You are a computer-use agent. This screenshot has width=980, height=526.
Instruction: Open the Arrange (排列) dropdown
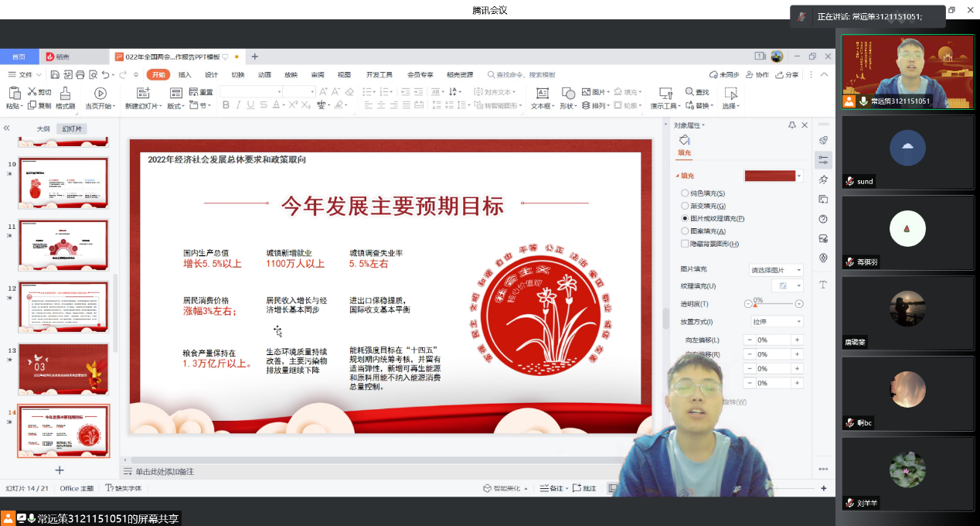[597, 106]
